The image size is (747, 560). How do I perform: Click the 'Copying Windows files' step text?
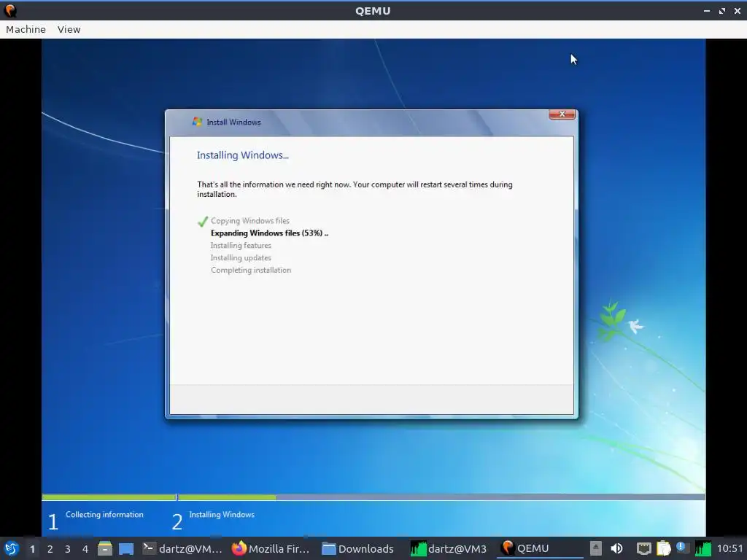[x=250, y=221]
